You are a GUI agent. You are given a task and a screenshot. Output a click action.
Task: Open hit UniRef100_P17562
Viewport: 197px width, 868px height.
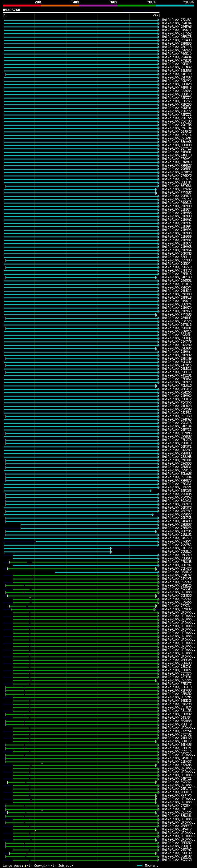pyautogui.click(x=177, y=33)
